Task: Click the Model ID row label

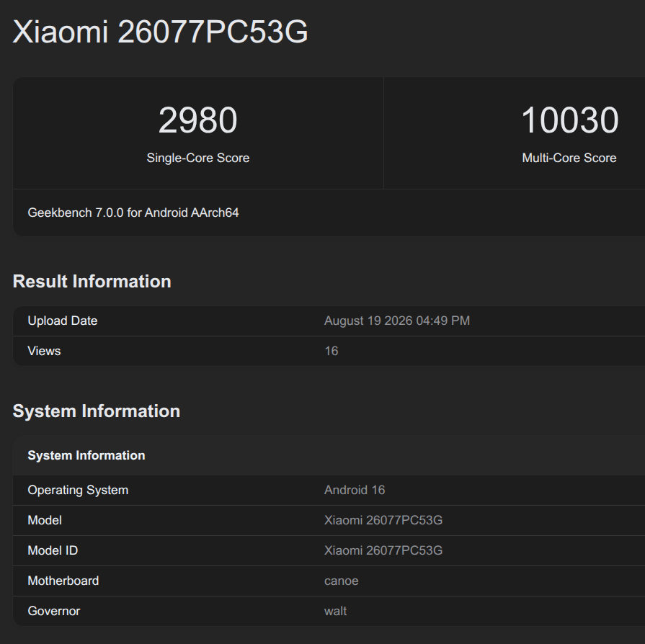Action: click(53, 550)
